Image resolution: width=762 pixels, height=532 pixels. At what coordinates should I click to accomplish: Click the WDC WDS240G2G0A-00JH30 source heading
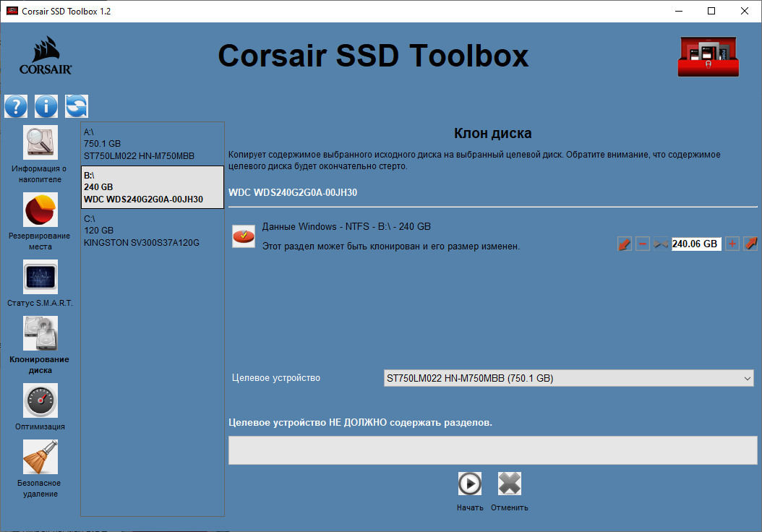point(293,192)
